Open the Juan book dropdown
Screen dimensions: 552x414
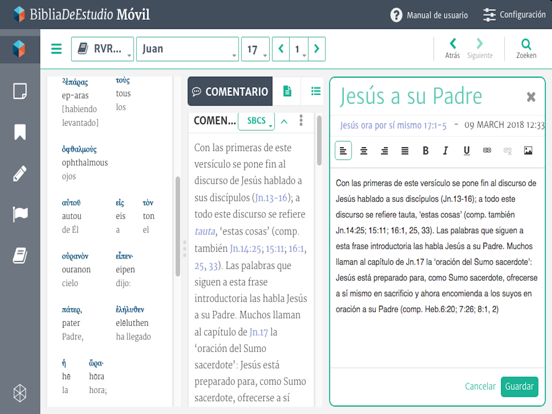tap(187, 49)
